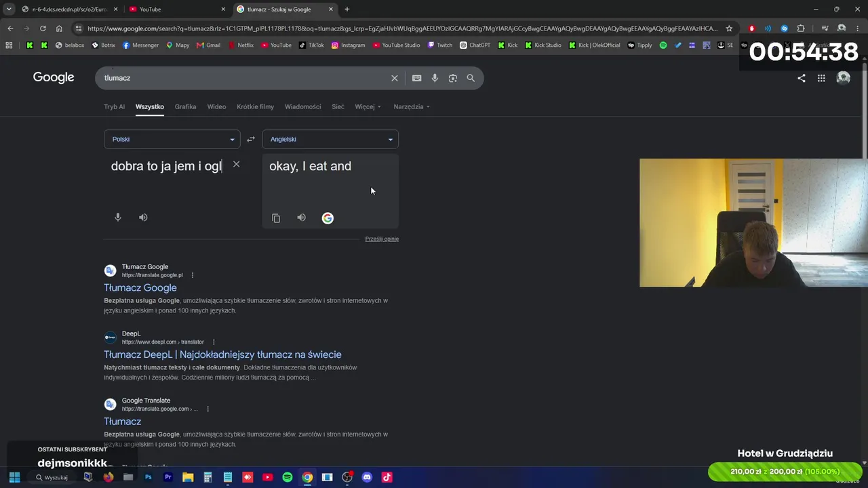The width and height of the screenshot is (868, 488).
Task: Swap the Polski and Angielski languages
Action: 251,139
